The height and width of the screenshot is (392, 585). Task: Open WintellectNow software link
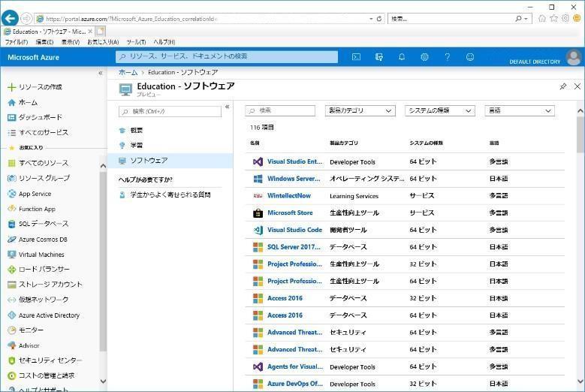(x=289, y=195)
